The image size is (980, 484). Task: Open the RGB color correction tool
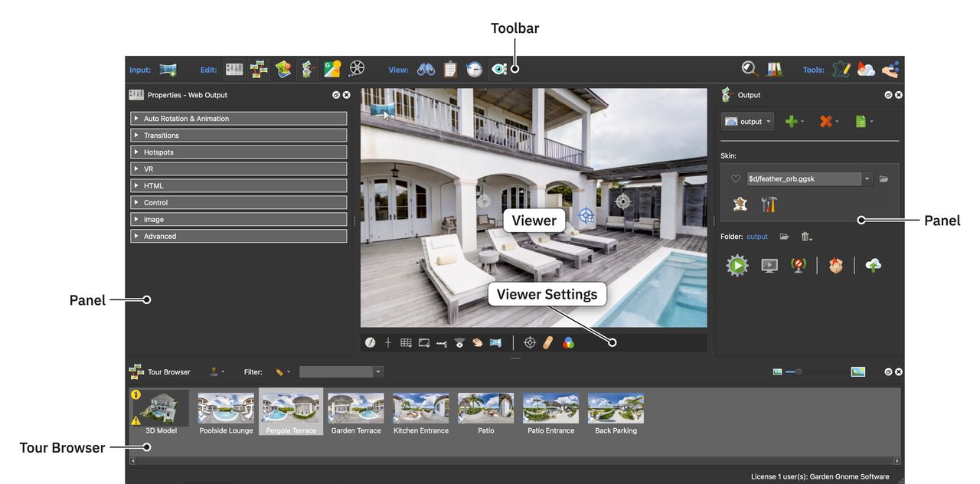tap(568, 342)
